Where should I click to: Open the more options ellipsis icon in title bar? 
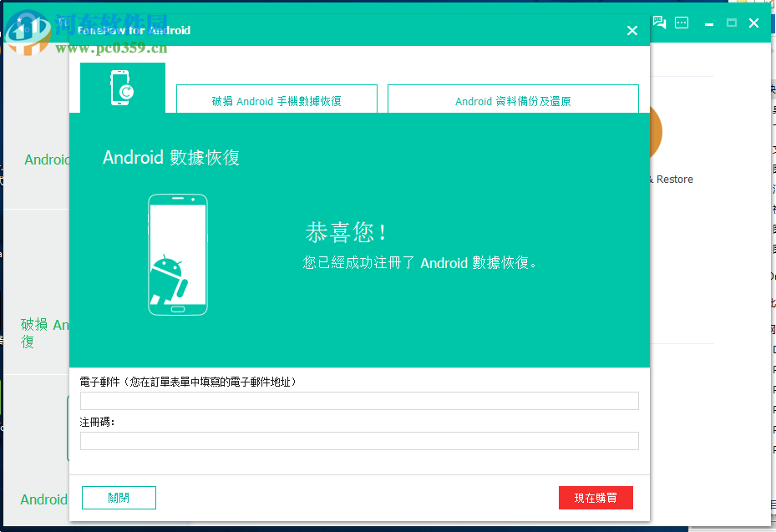(x=682, y=23)
